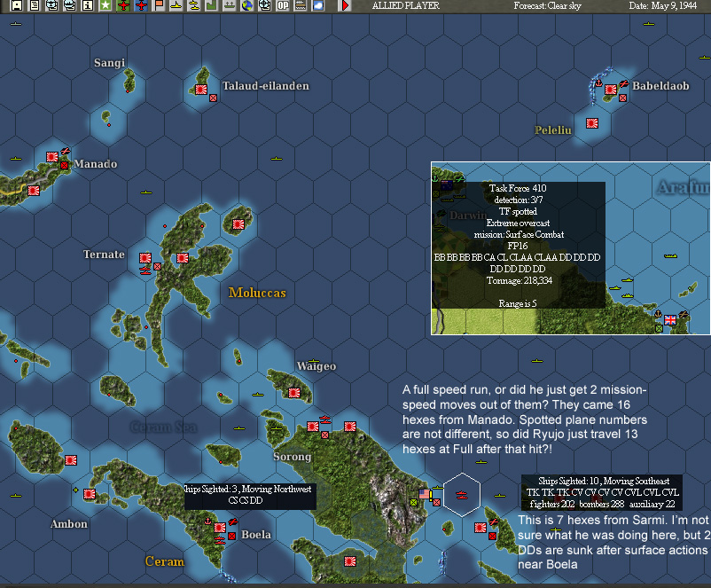Open the two yellow ships task force icon

click(x=194, y=5)
